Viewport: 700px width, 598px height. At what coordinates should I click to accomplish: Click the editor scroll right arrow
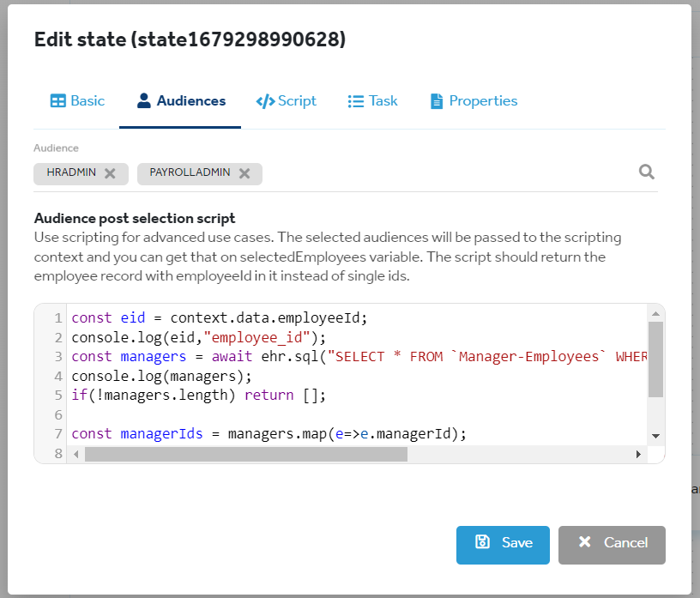(638, 454)
